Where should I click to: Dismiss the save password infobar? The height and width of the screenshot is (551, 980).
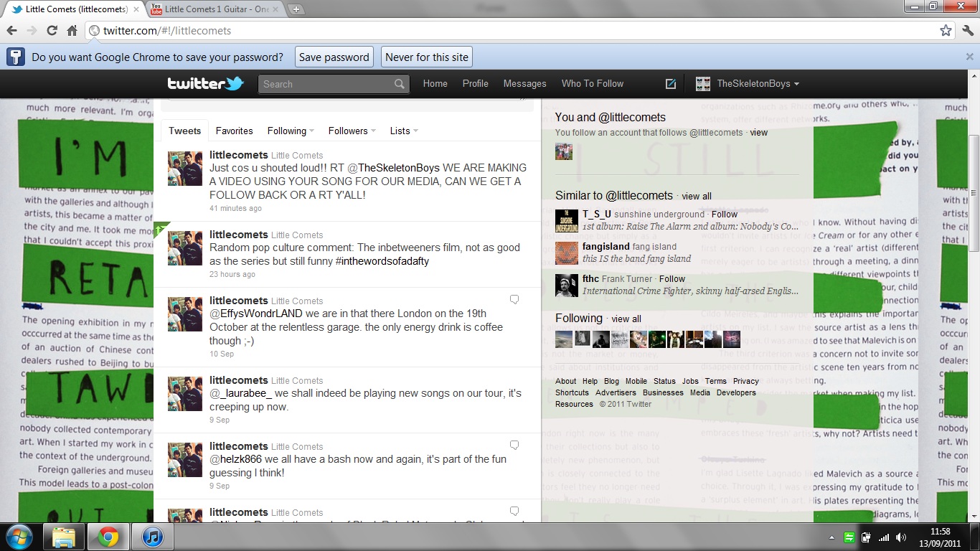point(970,57)
